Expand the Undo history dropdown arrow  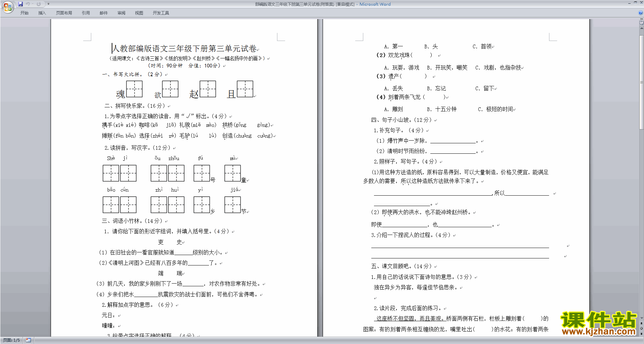point(33,4)
